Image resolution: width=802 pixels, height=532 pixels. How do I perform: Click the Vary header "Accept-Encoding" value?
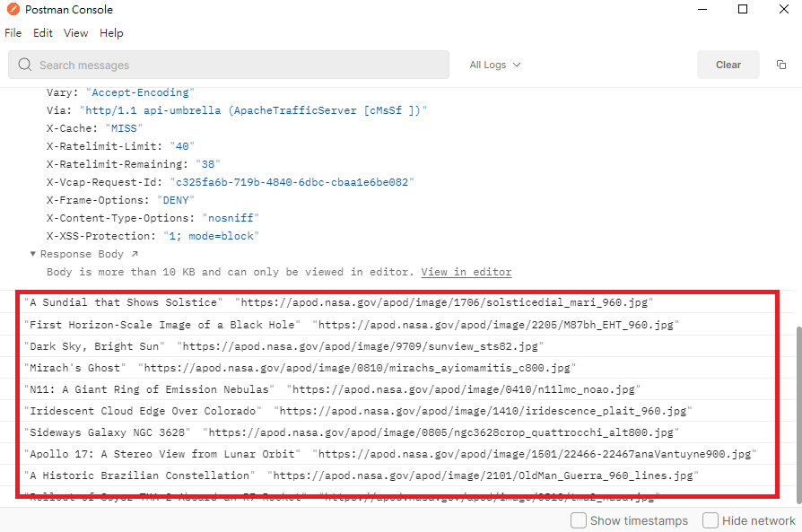(x=140, y=92)
